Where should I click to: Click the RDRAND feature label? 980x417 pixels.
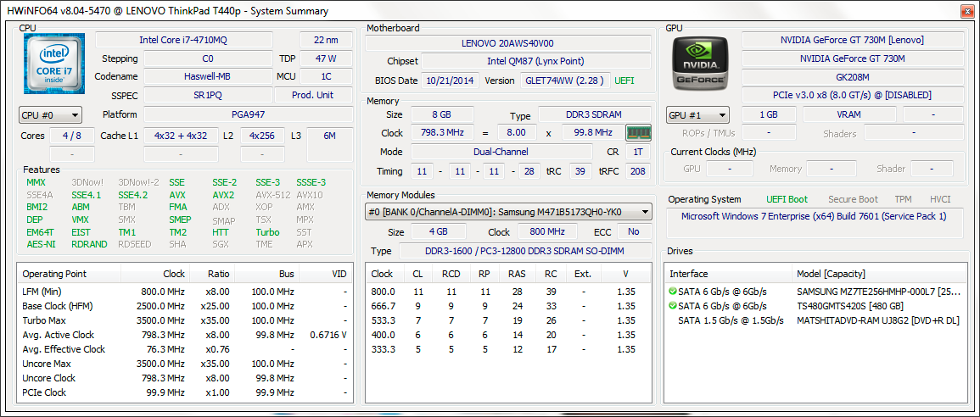pyautogui.click(x=89, y=244)
